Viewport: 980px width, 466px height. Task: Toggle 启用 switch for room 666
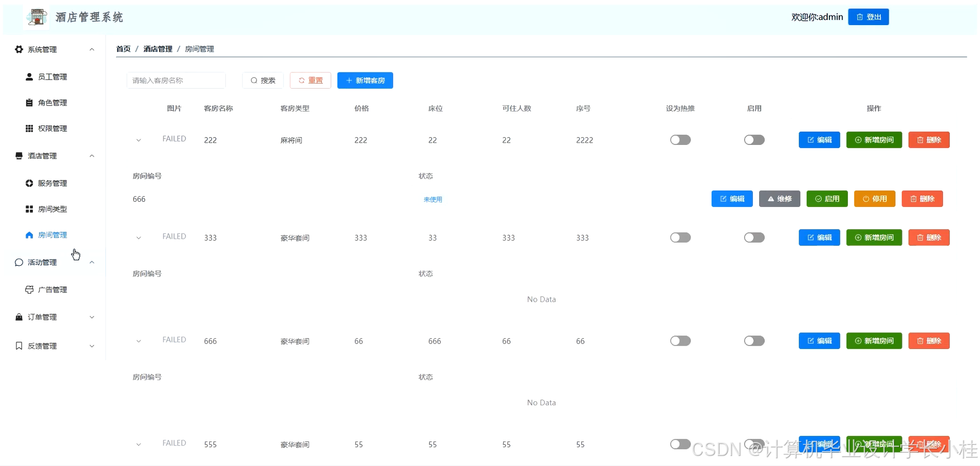[754, 341]
